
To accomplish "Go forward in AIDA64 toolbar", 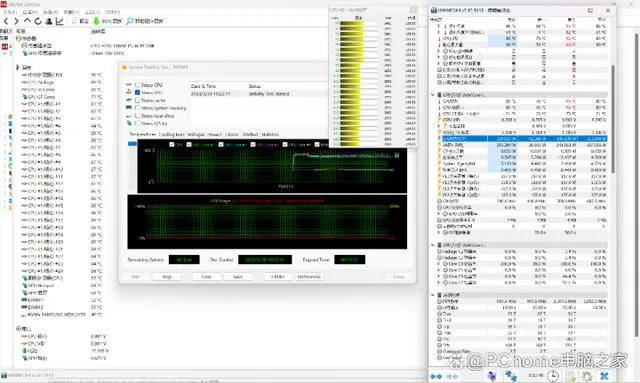I will click(16, 21).
